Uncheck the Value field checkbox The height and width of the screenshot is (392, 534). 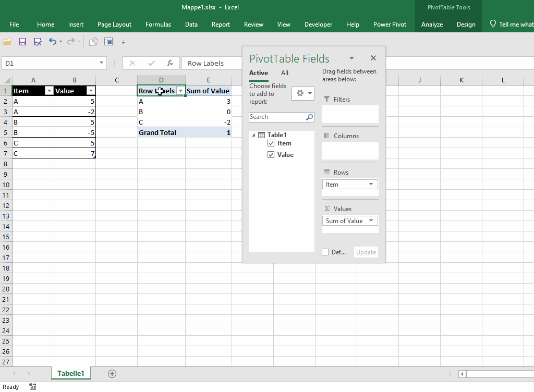point(271,154)
